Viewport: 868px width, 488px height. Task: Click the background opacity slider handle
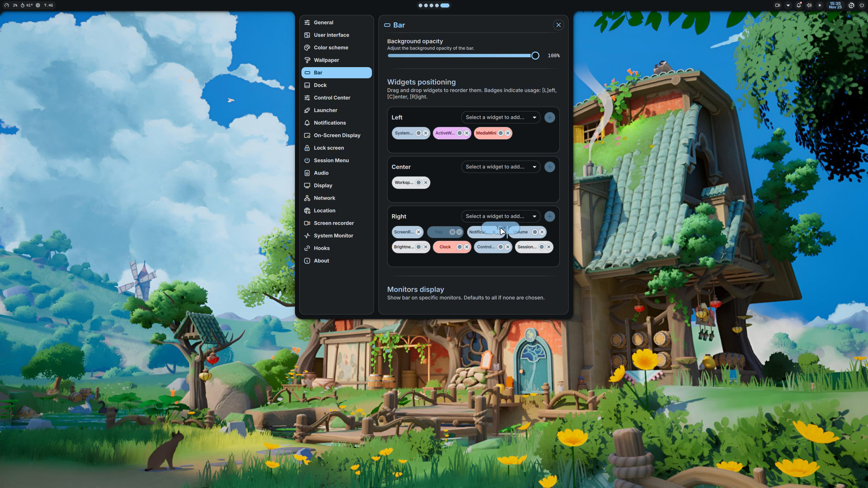click(x=535, y=56)
